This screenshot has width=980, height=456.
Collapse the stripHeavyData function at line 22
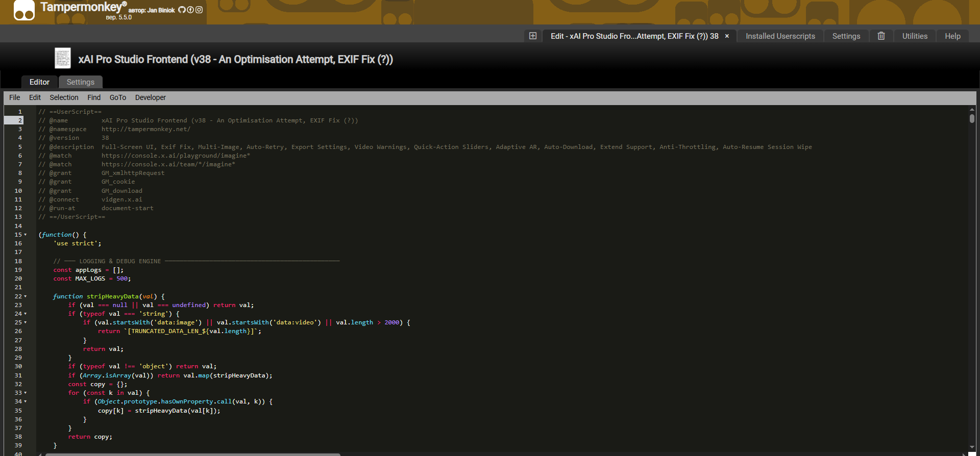pyautogui.click(x=26, y=296)
